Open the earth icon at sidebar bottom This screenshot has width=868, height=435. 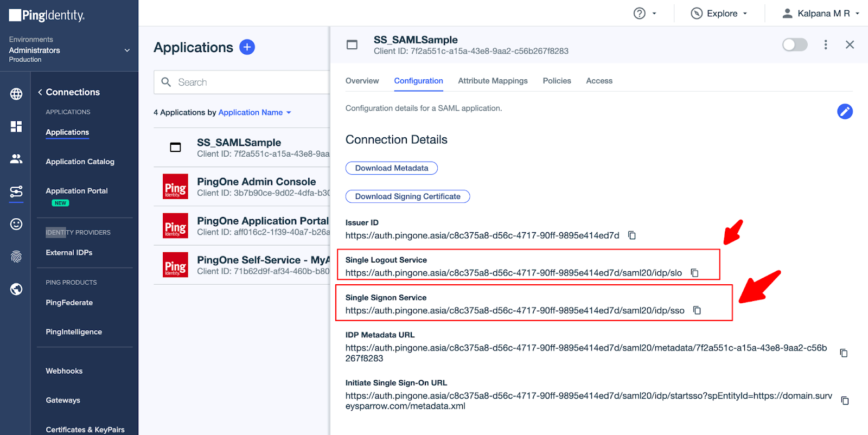tap(16, 289)
